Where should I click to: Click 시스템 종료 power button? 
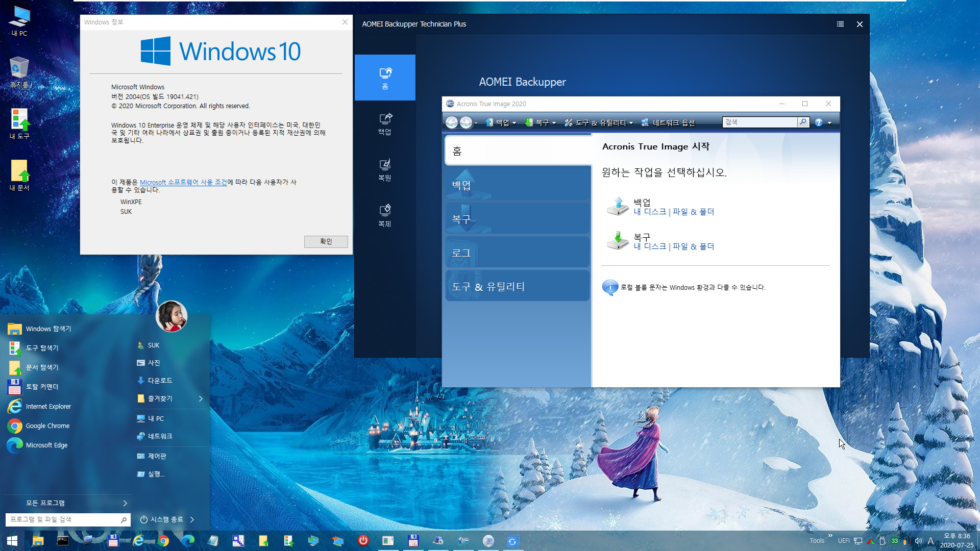point(161,519)
